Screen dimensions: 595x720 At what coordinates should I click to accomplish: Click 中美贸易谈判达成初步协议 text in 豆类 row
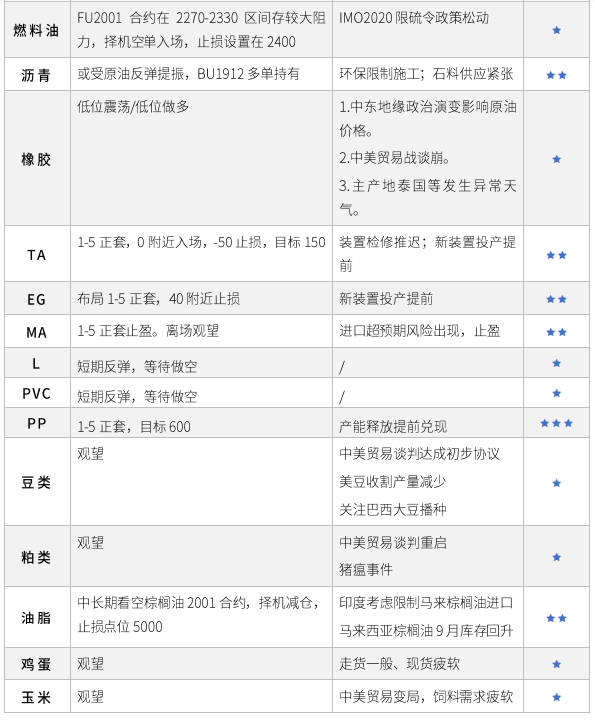[419, 454]
